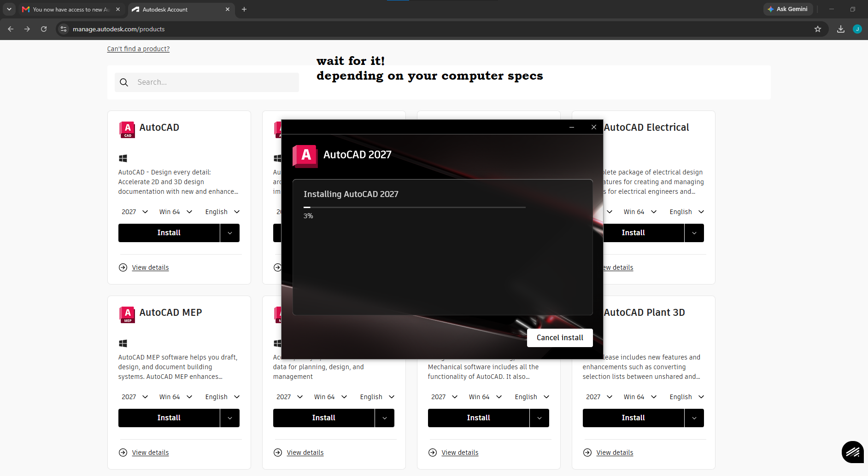Install AutoCAD Plant 3D

point(633,418)
